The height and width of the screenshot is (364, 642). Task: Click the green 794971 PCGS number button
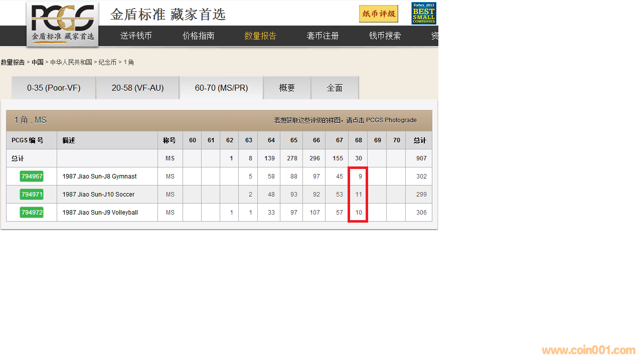32,195
